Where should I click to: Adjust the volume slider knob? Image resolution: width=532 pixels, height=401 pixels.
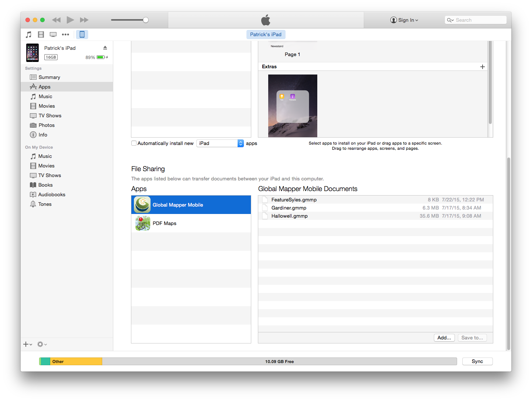click(x=146, y=20)
